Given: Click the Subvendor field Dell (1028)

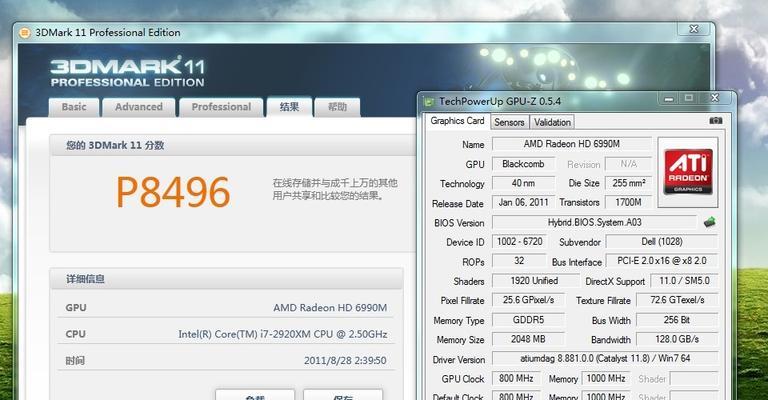Looking at the screenshot, I should 662,242.
